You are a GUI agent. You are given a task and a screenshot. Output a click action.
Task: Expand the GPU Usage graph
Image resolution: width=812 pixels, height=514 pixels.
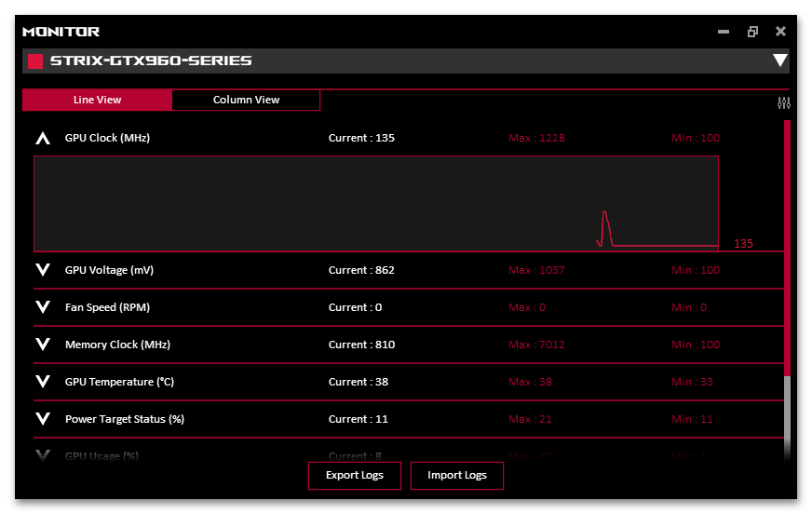tap(42, 455)
